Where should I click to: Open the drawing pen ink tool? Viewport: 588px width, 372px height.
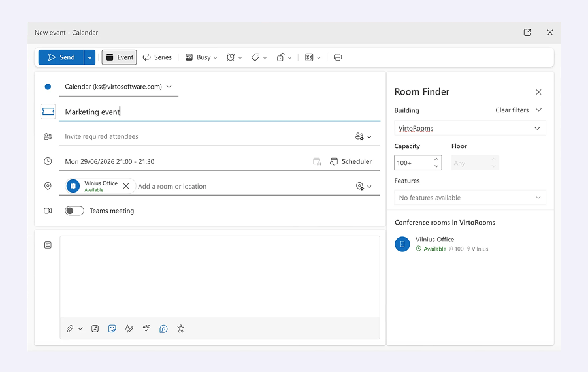[x=129, y=328]
